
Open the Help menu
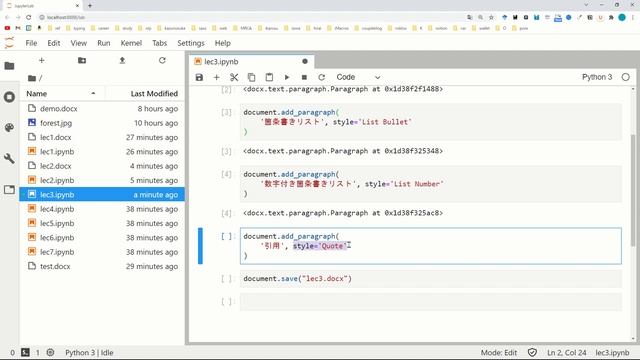pyautogui.click(x=222, y=43)
